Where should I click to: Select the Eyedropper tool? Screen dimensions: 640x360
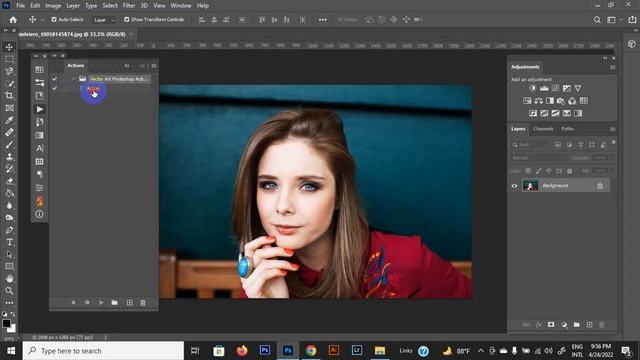pos(9,120)
